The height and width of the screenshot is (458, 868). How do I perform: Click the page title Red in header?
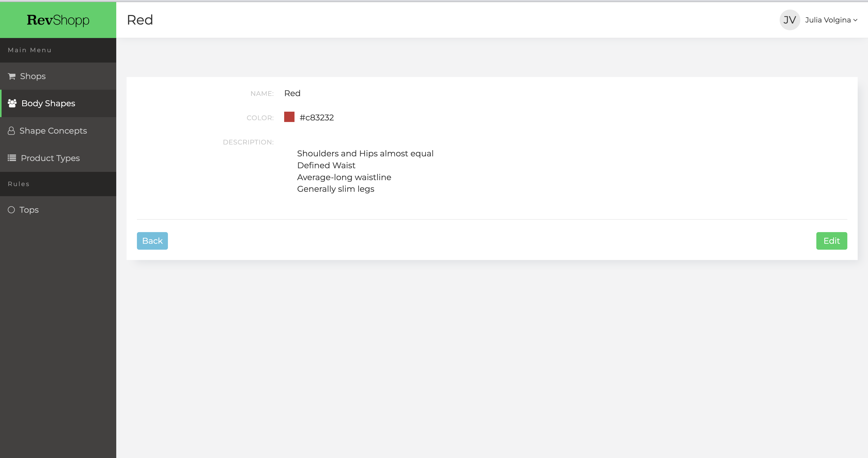[140, 20]
